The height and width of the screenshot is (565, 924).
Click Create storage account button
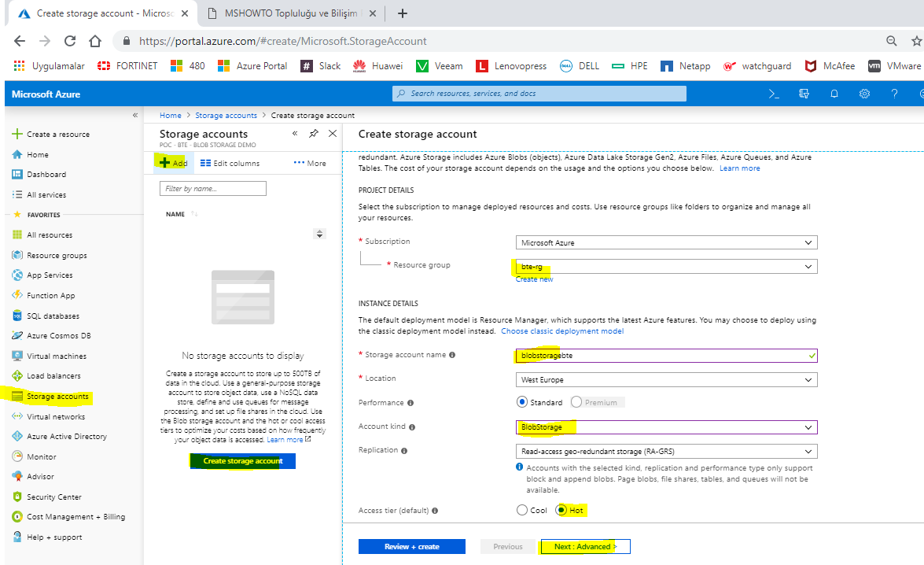[243, 460]
